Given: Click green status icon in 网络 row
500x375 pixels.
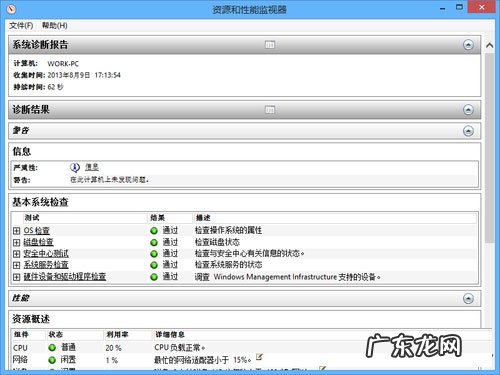Looking at the screenshot, I should coord(52,360).
